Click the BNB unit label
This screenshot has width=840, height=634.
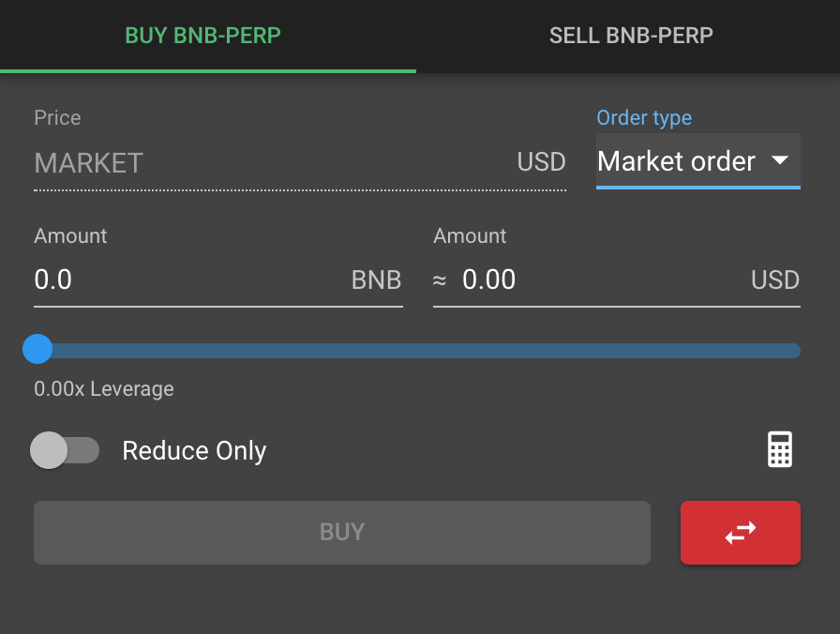click(x=376, y=279)
